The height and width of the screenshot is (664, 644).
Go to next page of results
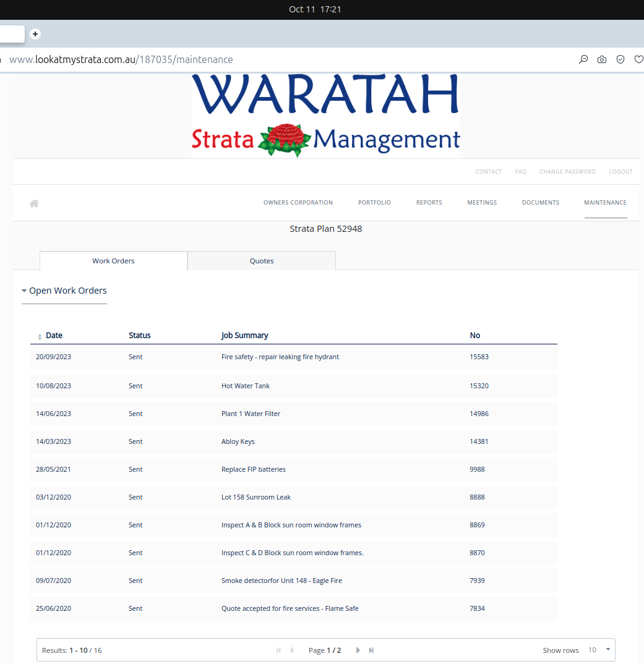pos(358,650)
